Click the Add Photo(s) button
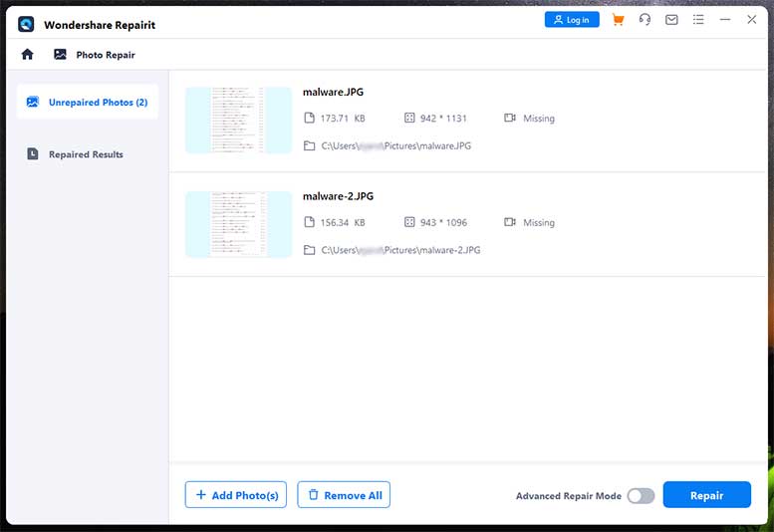The height and width of the screenshot is (532, 774). click(x=236, y=494)
